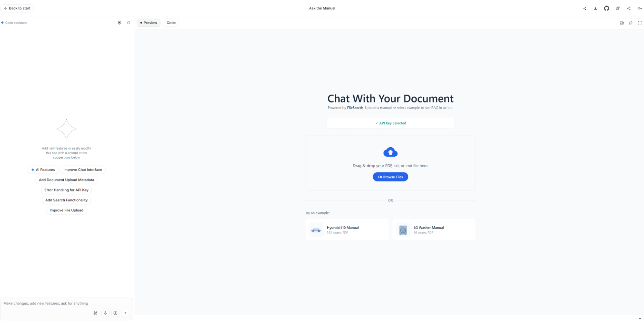
Task: Select the deploy rocket icon
Action: (x=618, y=8)
